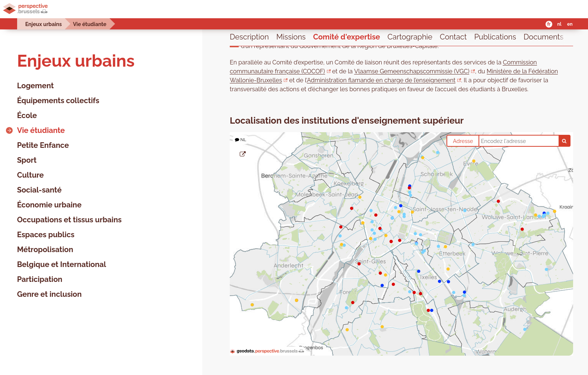Type in the 'Encodez l'adresse' field

(x=518, y=141)
